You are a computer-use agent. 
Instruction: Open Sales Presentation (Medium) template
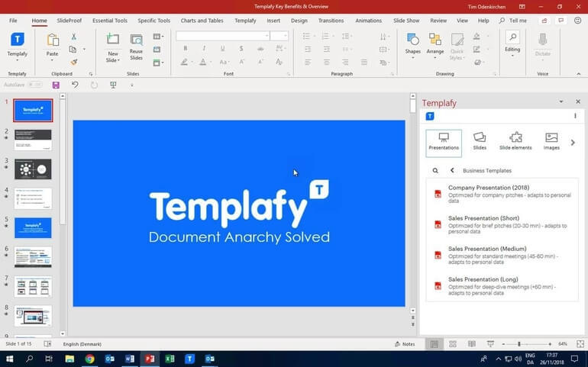click(502, 256)
